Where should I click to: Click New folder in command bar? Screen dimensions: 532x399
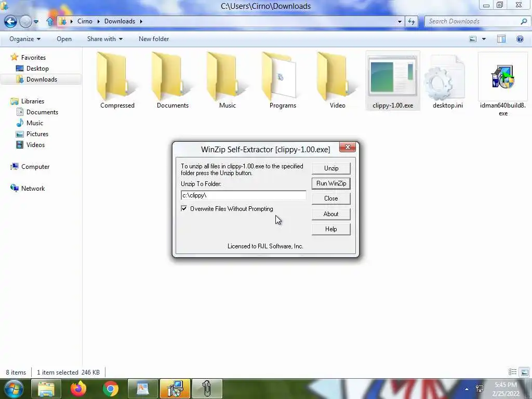pos(154,39)
